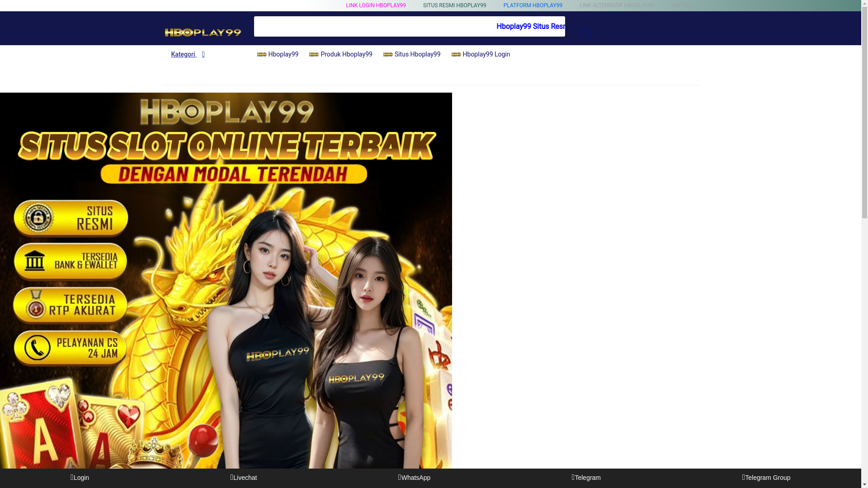The width and height of the screenshot is (868, 488).
Task: Click the DAFTAR link at the top
Action: pyautogui.click(x=681, y=5)
